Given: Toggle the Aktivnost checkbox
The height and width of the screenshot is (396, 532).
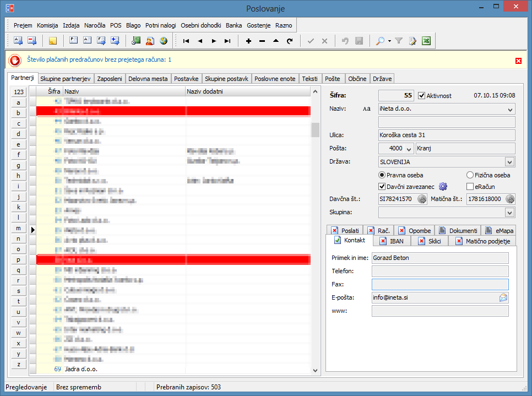Looking at the screenshot, I should pos(422,96).
